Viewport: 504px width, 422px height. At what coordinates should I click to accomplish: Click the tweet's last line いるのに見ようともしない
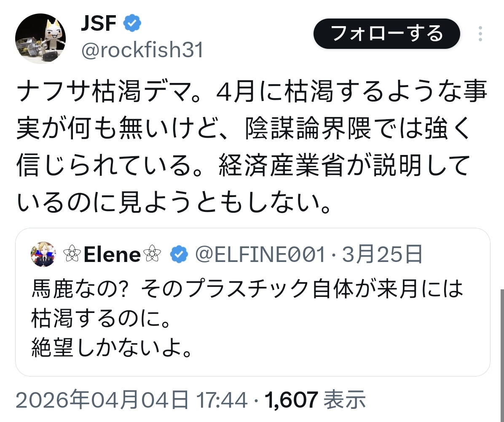173,203
